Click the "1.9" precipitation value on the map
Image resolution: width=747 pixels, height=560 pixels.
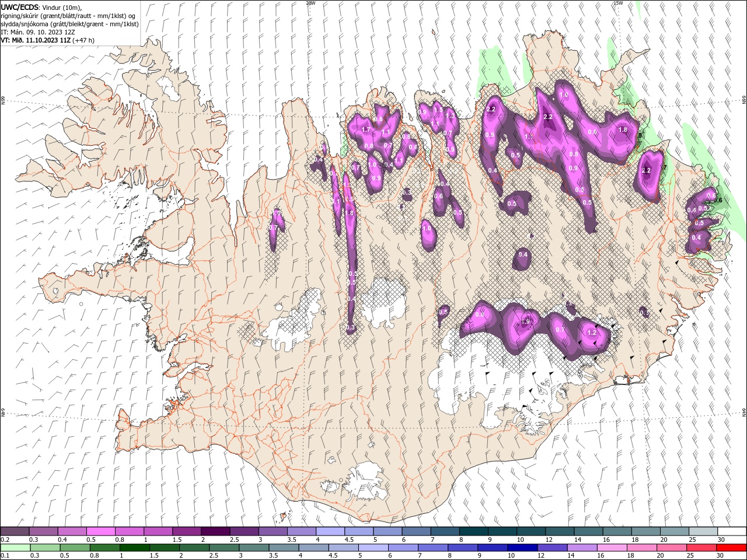(x=525, y=321)
